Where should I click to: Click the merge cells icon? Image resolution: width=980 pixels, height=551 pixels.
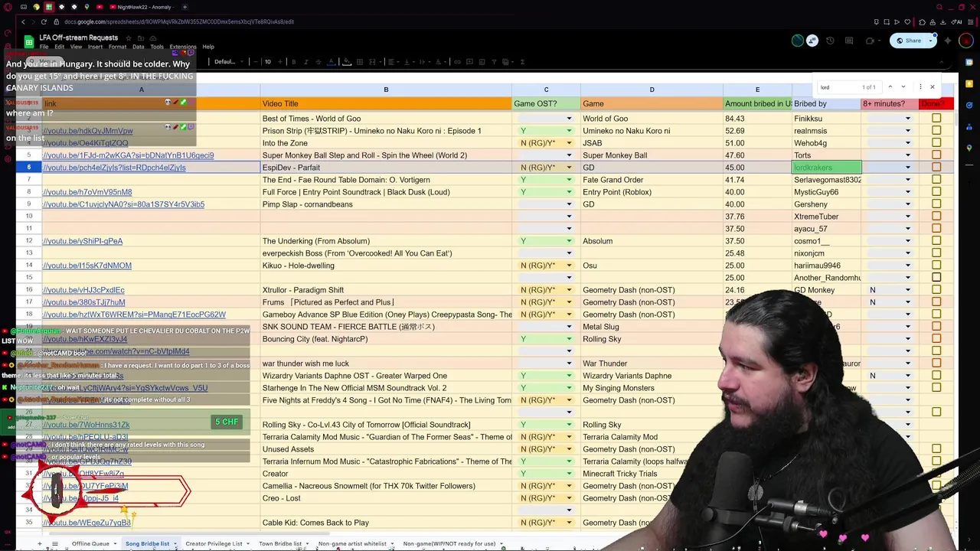[x=372, y=62]
